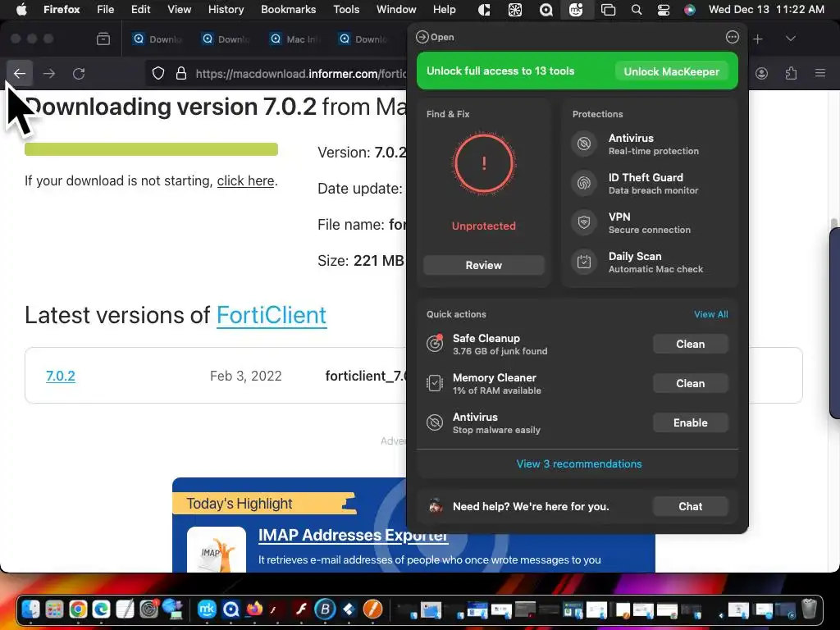Image resolution: width=840 pixels, height=630 pixels.
Task: Click the Antivirus protection shield icon
Action: 584,144
